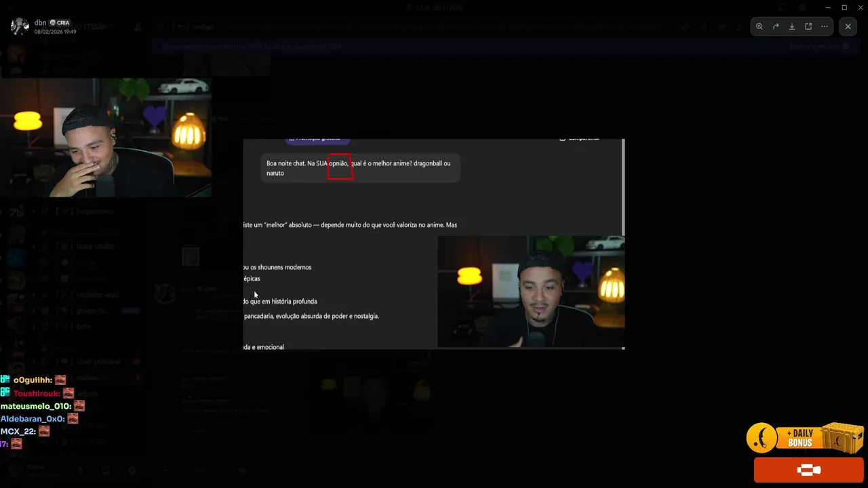Image resolution: width=868 pixels, height=488 pixels.
Task: Select the MCX_22 chat message
Action: pyautogui.click(x=25, y=431)
